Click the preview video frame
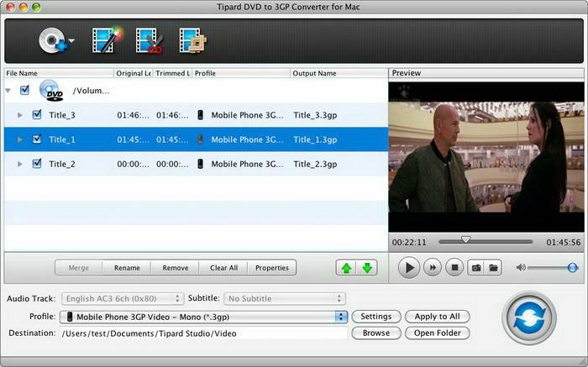Viewport: 588px width, 367px height. (x=486, y=157)
